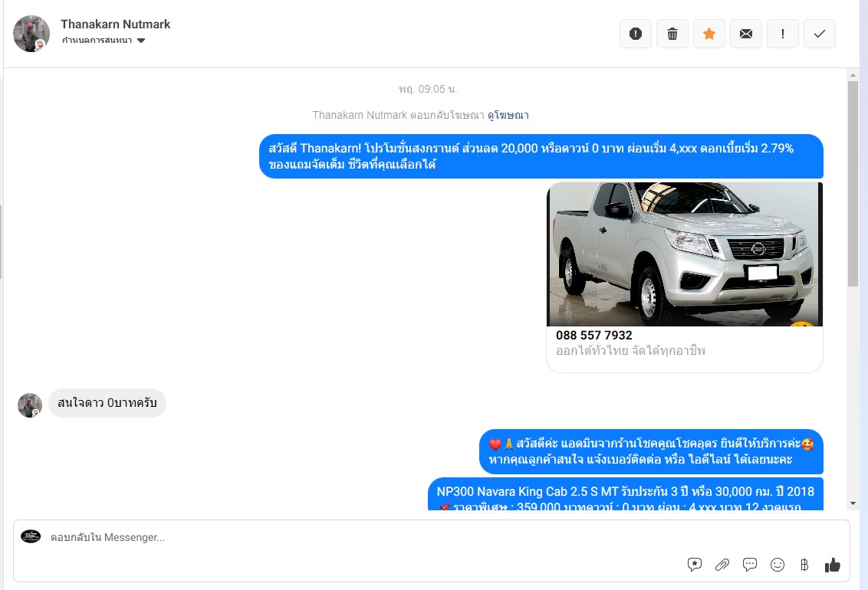Click the exclamation mark priority icon
The width and height of the screenshot is (868, 590).
point(783,34)
